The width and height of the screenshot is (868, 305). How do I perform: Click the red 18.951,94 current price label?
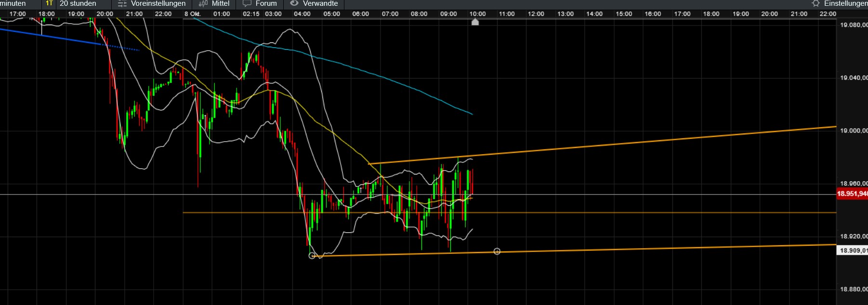pyautogui.click(x=852, y=194)
